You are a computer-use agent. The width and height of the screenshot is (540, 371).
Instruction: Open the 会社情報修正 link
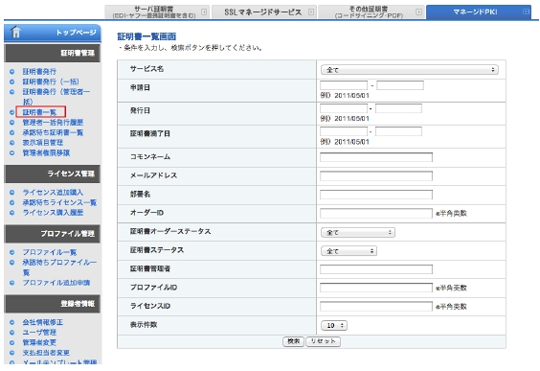click(x=43, y=322)
